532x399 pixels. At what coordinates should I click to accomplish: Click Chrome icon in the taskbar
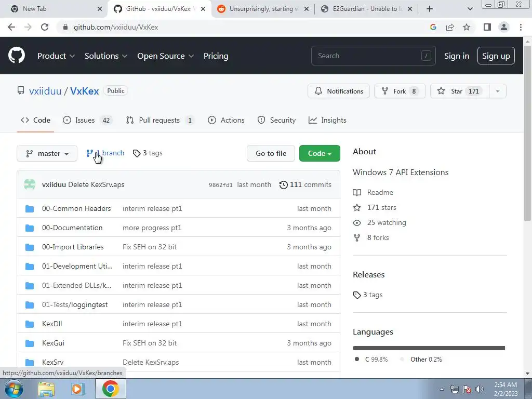[111, 389]
